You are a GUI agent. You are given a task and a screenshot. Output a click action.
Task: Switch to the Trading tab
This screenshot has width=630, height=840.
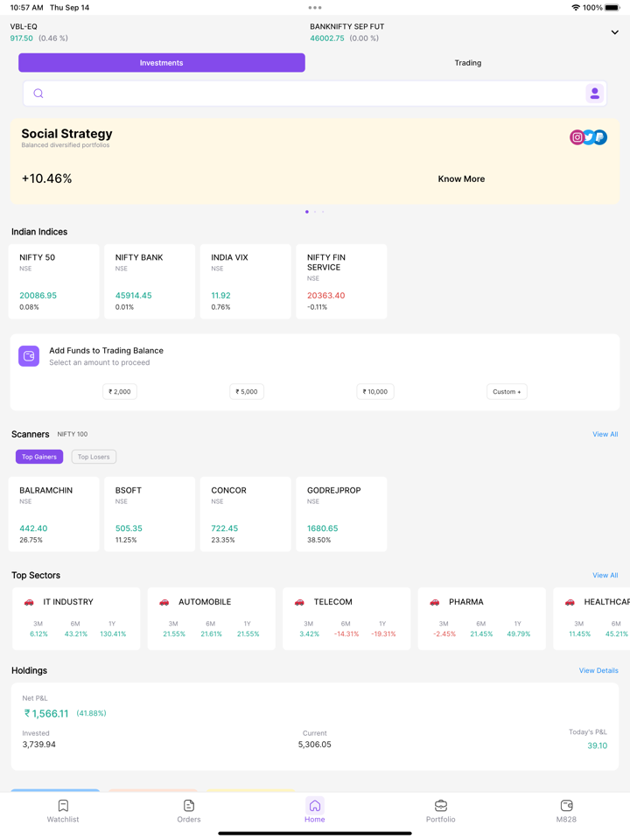click(x=467, y=63)
